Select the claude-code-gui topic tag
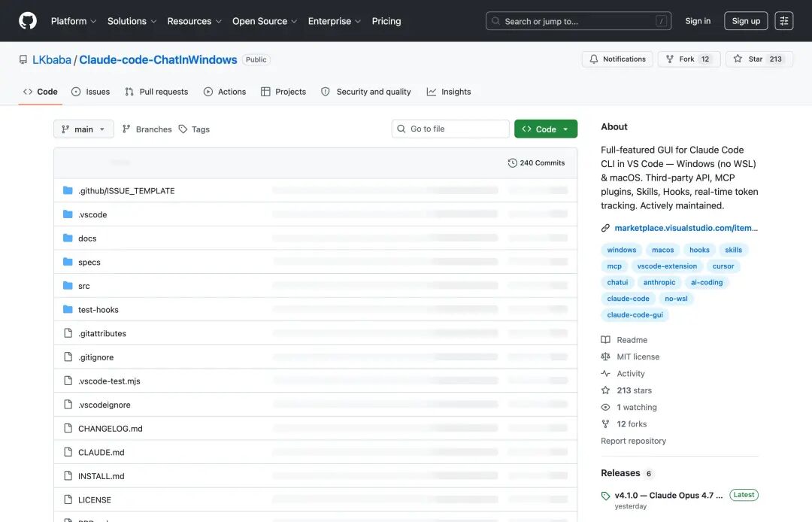 pos(635,315)
